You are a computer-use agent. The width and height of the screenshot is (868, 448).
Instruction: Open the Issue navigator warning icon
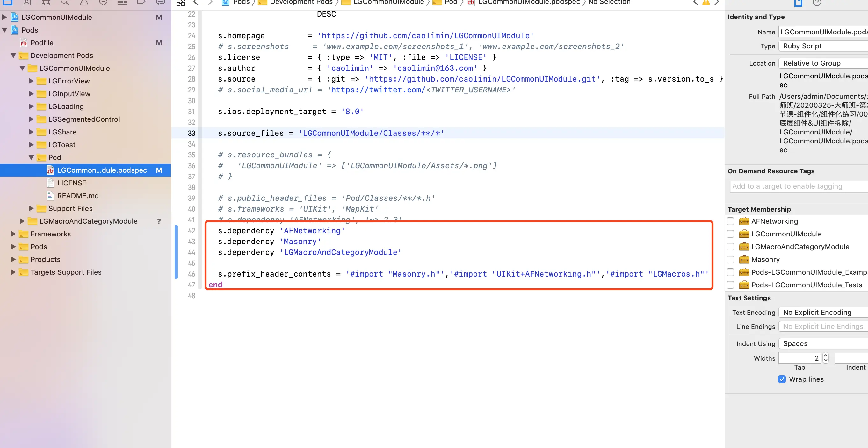84,2
